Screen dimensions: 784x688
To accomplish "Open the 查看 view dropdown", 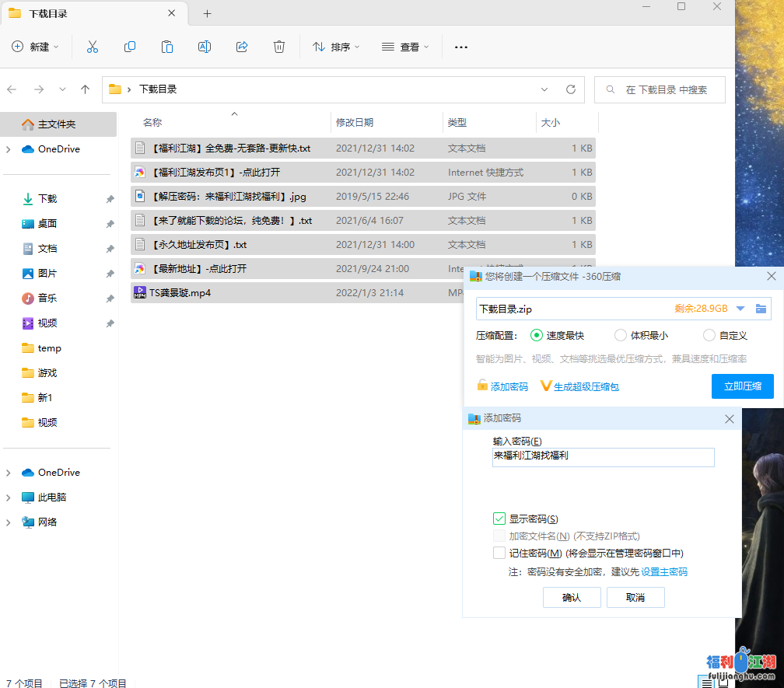I will 405,47.
